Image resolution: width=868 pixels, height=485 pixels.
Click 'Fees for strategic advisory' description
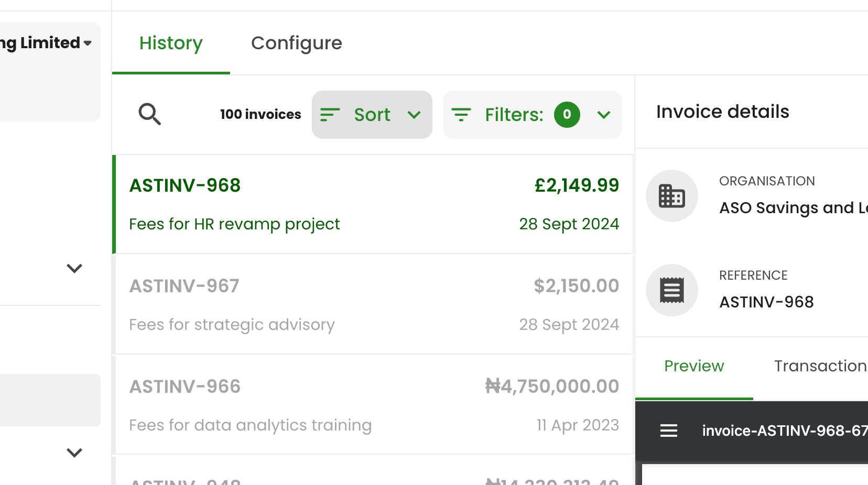(x=232, y=325)
